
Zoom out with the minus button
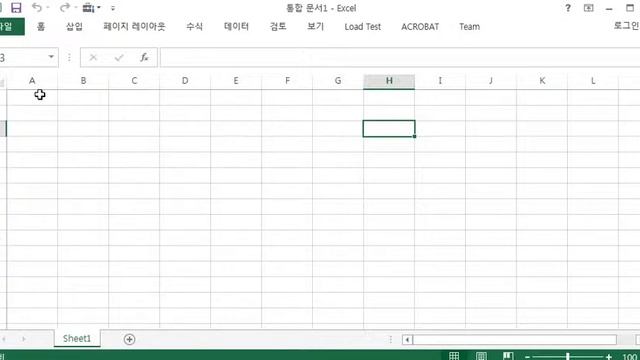tap(527, 357)
